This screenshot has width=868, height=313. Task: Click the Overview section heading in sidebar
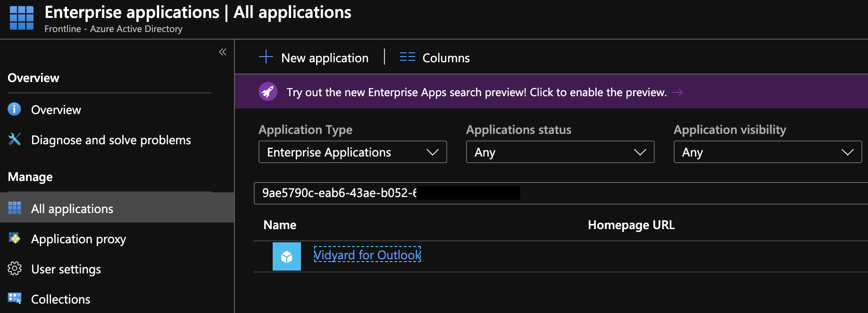(33, 78)
